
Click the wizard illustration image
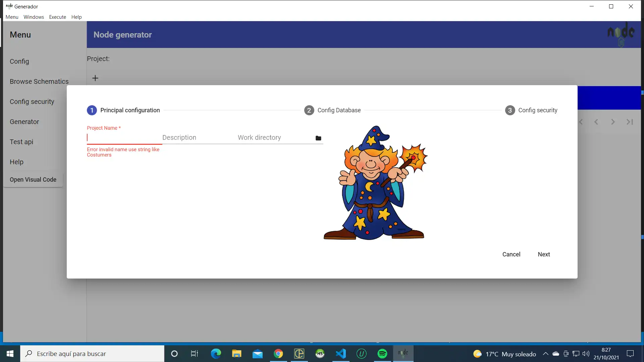[x=375, y=183]
